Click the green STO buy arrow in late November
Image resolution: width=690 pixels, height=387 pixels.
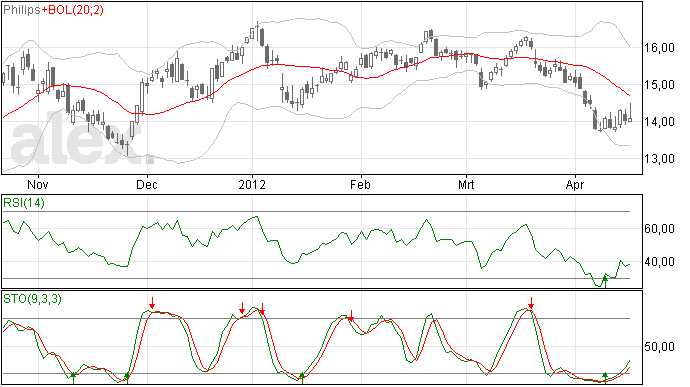pos(127,378)
